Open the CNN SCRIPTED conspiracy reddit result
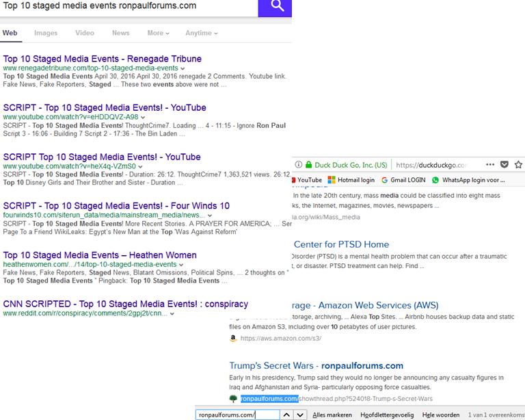The image size is (525, 420). (x=126, y=304)
